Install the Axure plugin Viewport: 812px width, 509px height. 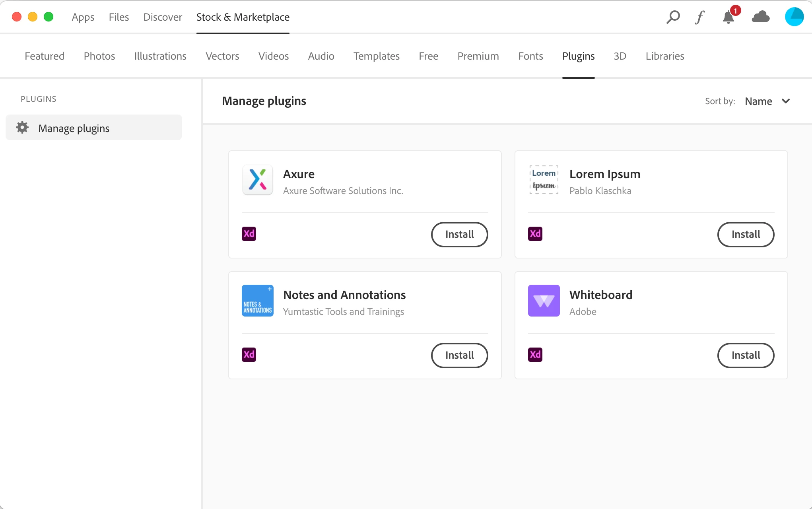tap(459, 235)
